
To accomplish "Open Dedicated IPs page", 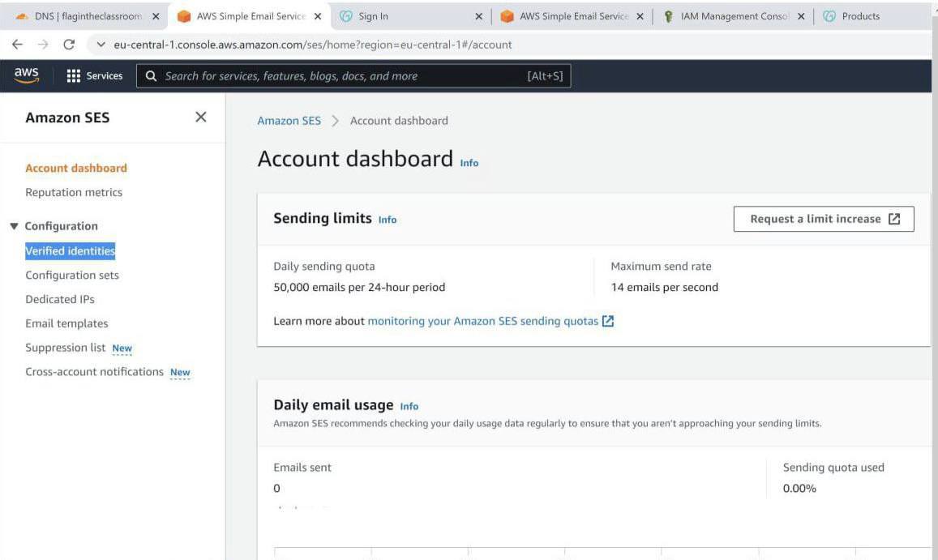I will [x=60, y=299].
